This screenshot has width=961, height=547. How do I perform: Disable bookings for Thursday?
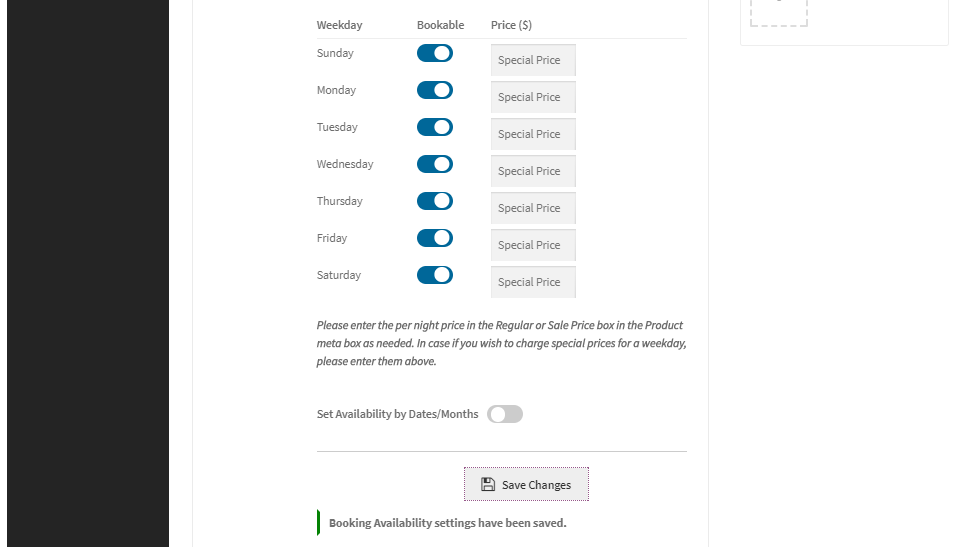tap(435, 201)
